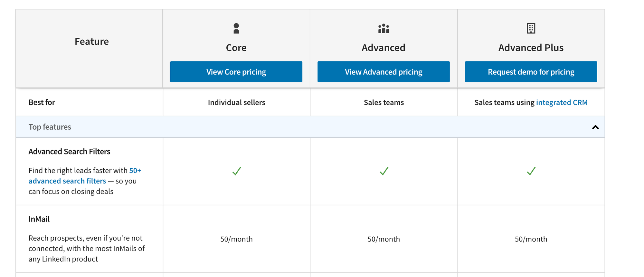Click the InMail feature title
644x277 pixels.
point(39,219)
